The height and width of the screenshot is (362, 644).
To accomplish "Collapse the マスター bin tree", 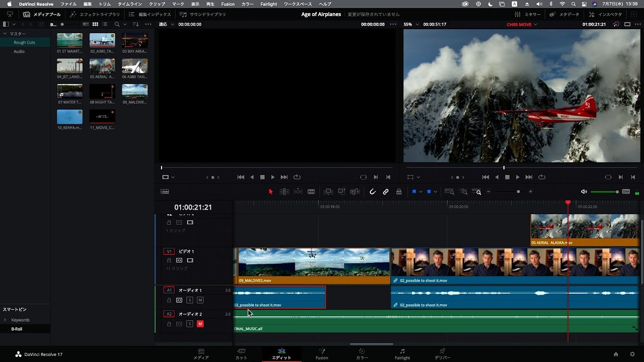I will (x=5, y=34).
